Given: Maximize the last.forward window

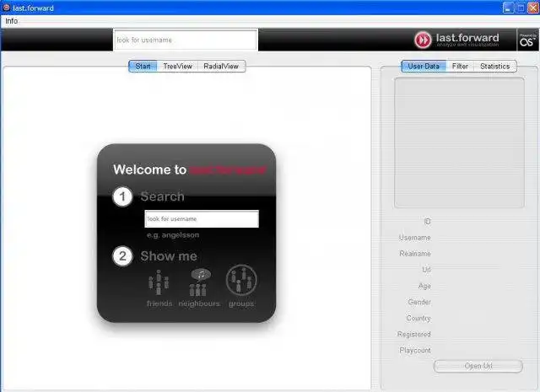Looking at the screenshot, I should (521, 8).
